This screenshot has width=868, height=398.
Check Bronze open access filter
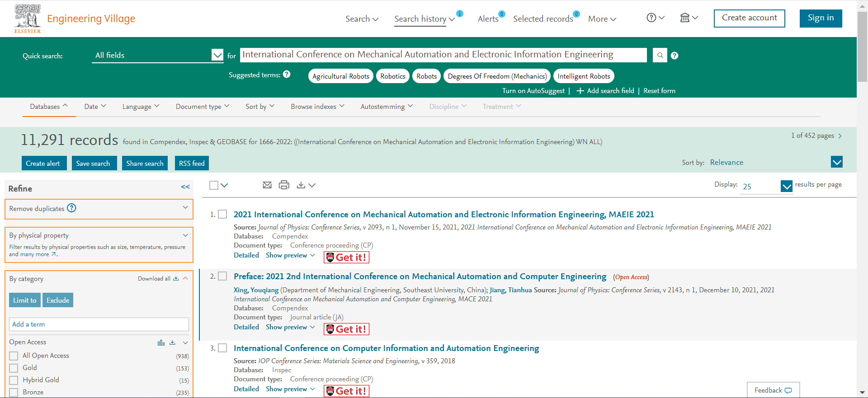(14, 393)
